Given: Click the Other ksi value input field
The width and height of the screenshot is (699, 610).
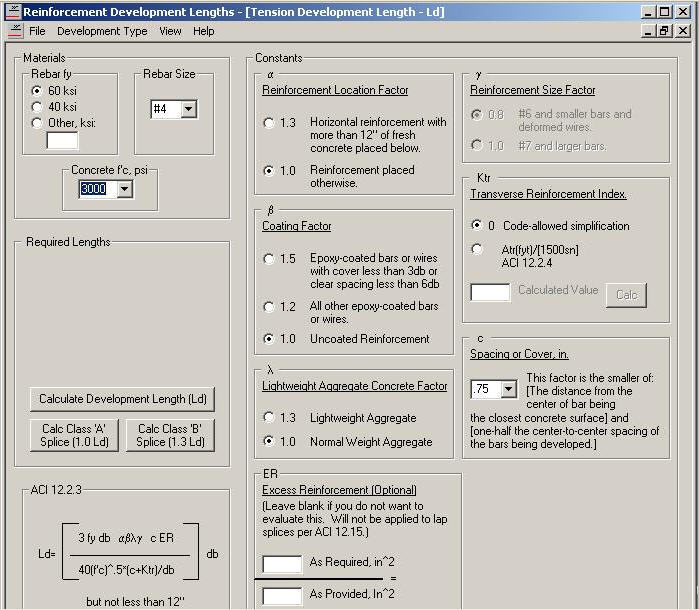Looking at the screenshot, I should coord(62,141).
